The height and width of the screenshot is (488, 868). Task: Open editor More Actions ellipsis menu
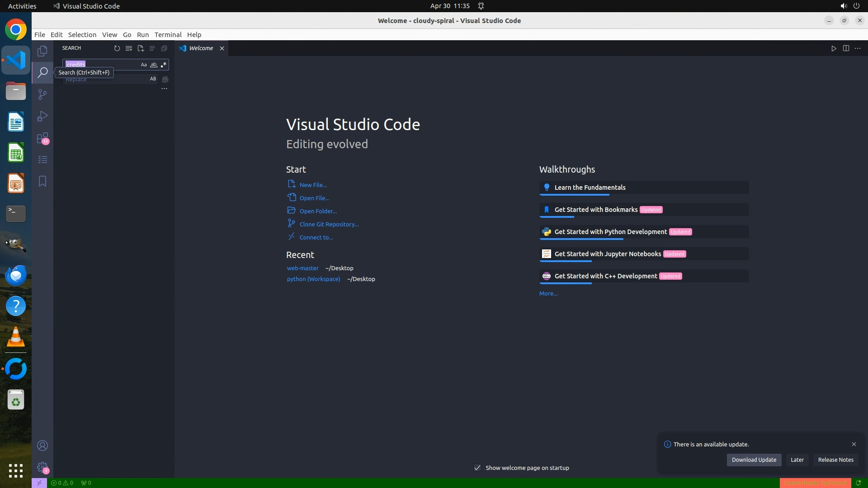858,48
